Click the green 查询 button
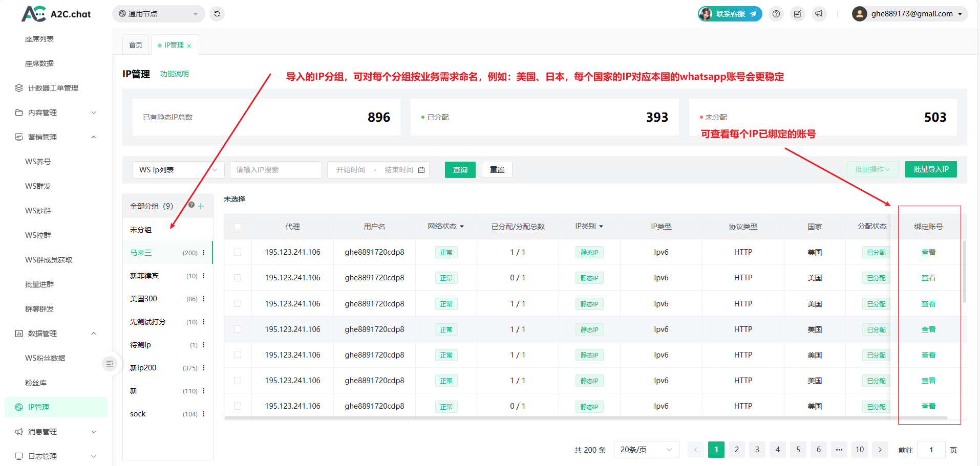This screenshot has height=466, width=980. [460, 170]
